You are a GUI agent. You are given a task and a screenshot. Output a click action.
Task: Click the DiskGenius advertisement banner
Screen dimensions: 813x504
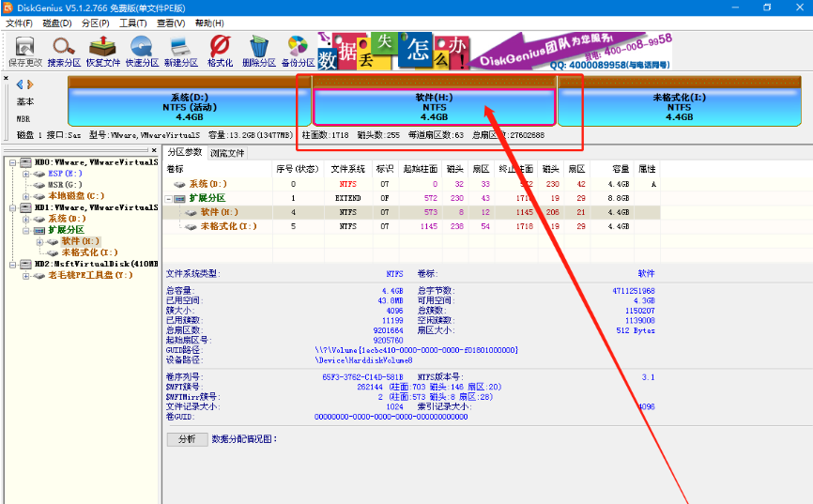495,52
